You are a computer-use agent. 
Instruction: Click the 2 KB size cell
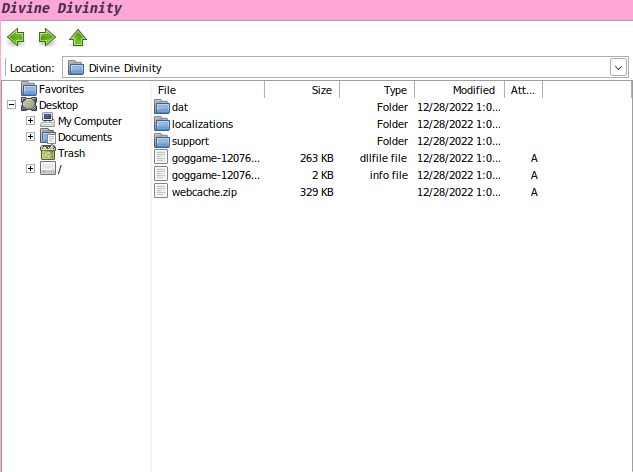pyautogui.click(x=323, y=175)
